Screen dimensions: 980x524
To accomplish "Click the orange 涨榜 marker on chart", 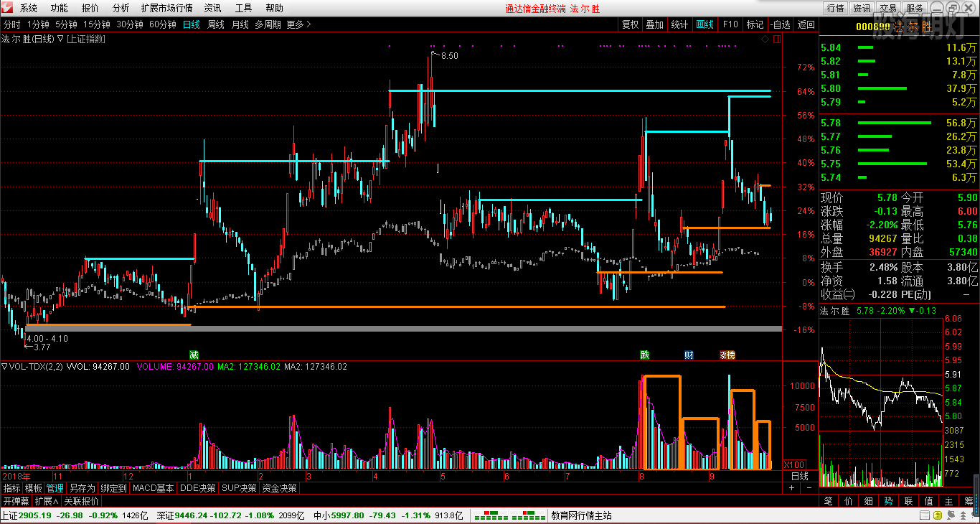I will pos(727,355).
